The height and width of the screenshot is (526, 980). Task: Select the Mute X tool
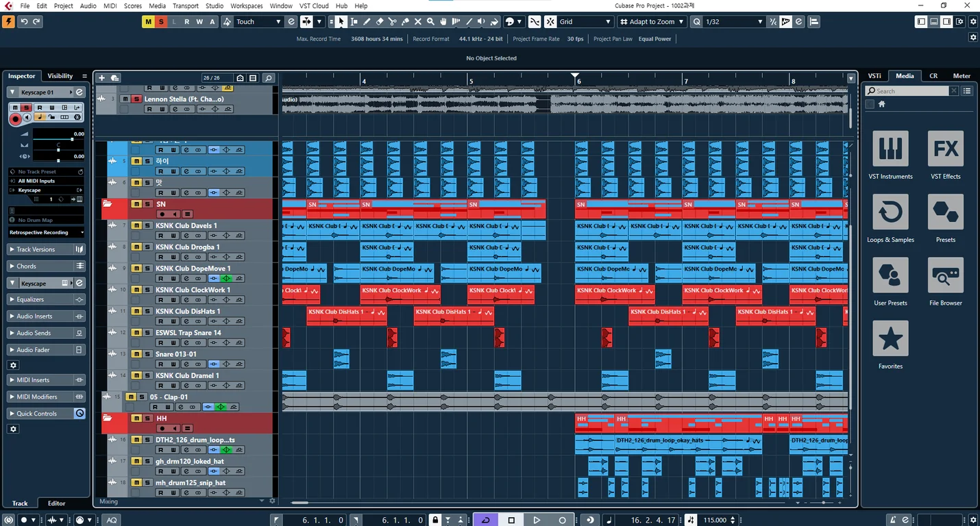tap(418, 22)
